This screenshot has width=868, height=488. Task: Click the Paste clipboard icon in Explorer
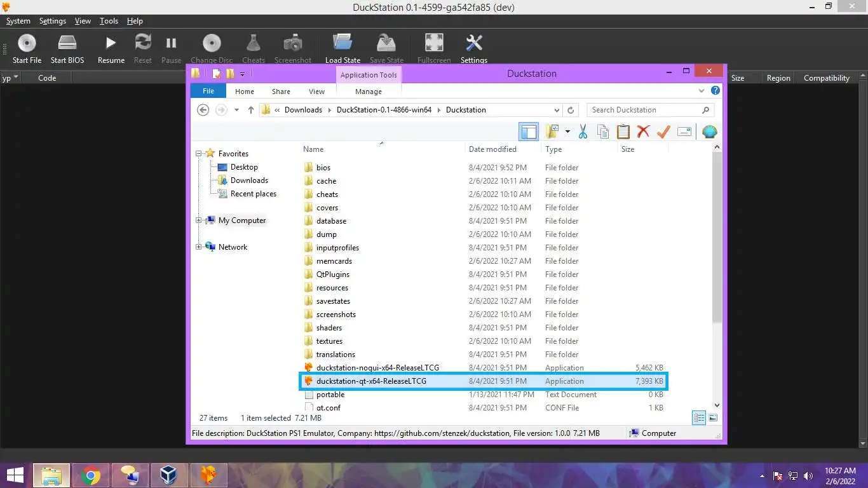pyautogui.click(x=623, y=132)
